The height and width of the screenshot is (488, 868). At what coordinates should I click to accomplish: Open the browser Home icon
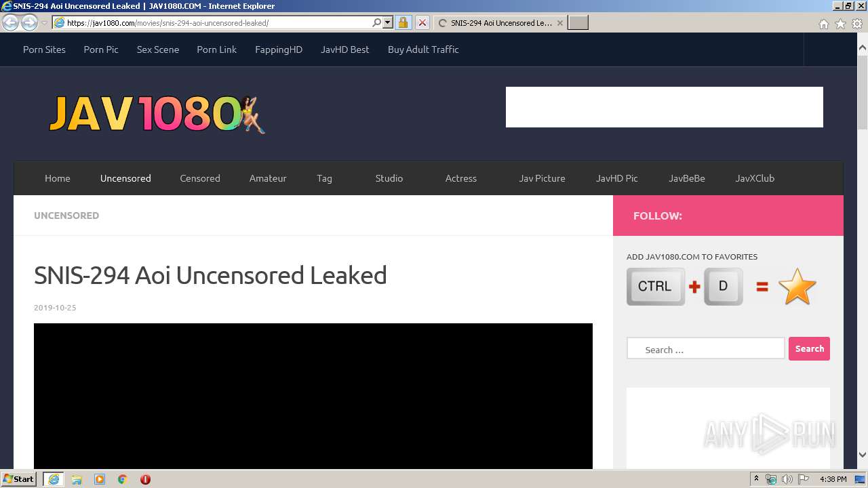823,24
